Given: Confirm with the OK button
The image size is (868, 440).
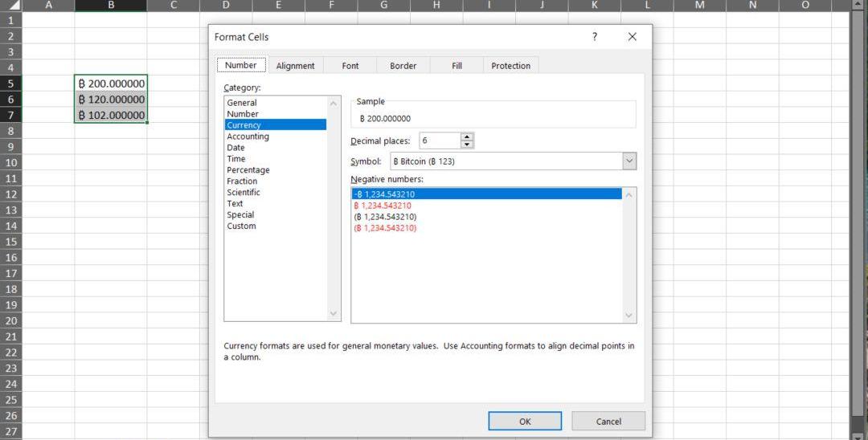Looking at the screenshot, I should point(525,422).
